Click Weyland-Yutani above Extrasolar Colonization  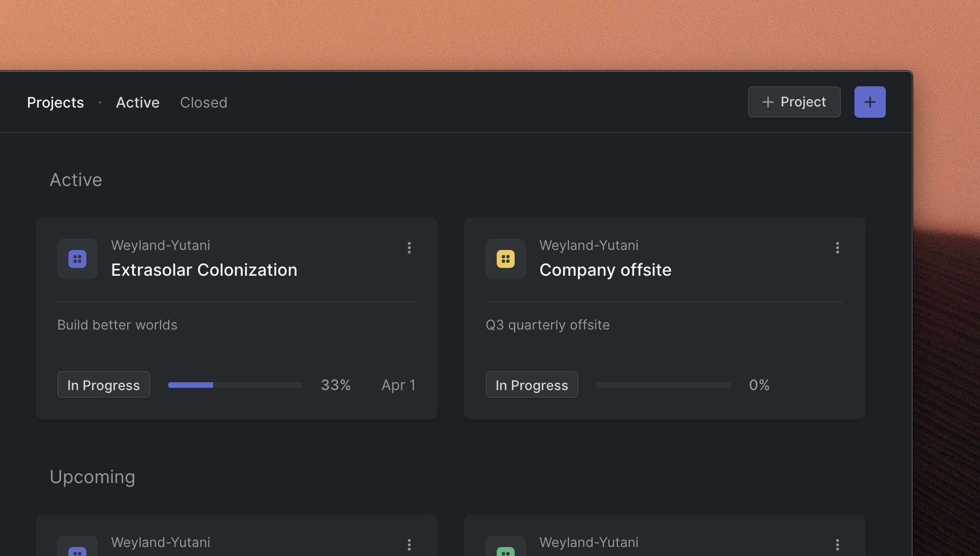[161, 245]
